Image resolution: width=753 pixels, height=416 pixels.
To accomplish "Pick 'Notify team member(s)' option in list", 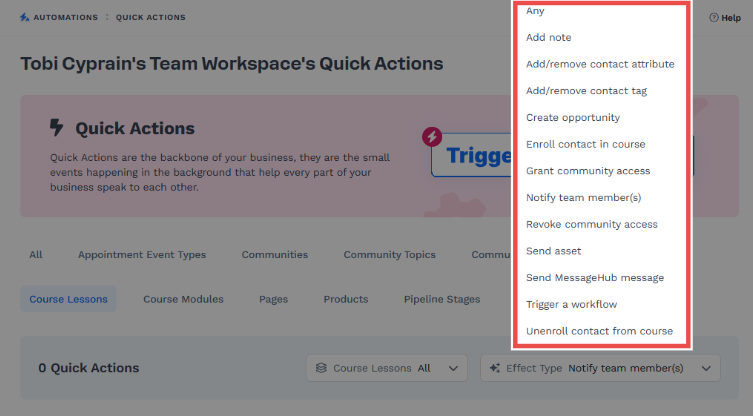I will coord(583,197).
